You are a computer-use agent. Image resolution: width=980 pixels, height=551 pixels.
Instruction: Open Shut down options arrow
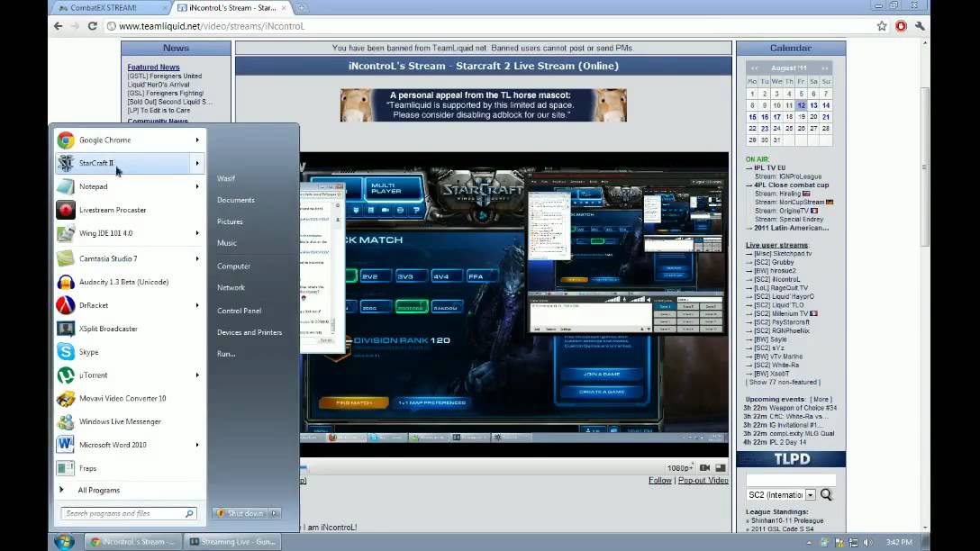point(274,513)
